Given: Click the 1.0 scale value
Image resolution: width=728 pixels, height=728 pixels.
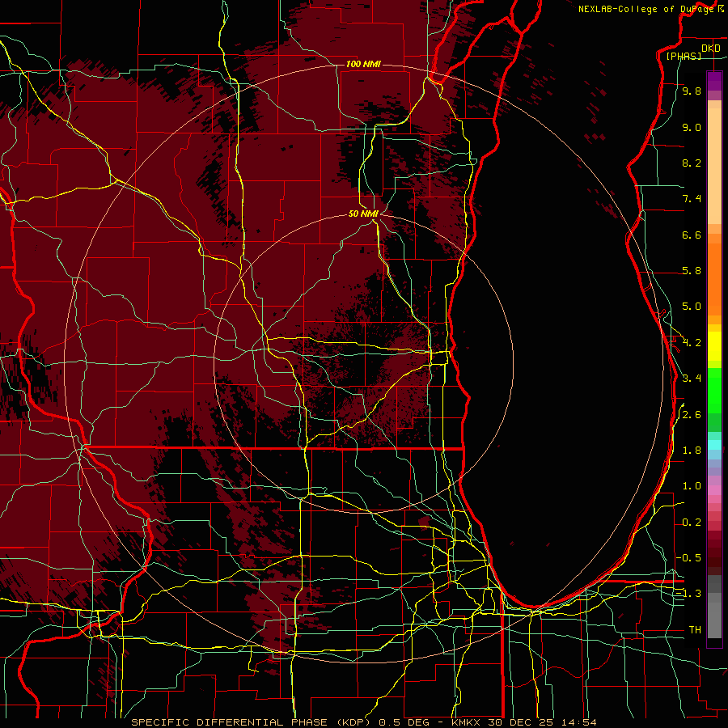Looking at the screenshot, I should [x=692, y=486].
